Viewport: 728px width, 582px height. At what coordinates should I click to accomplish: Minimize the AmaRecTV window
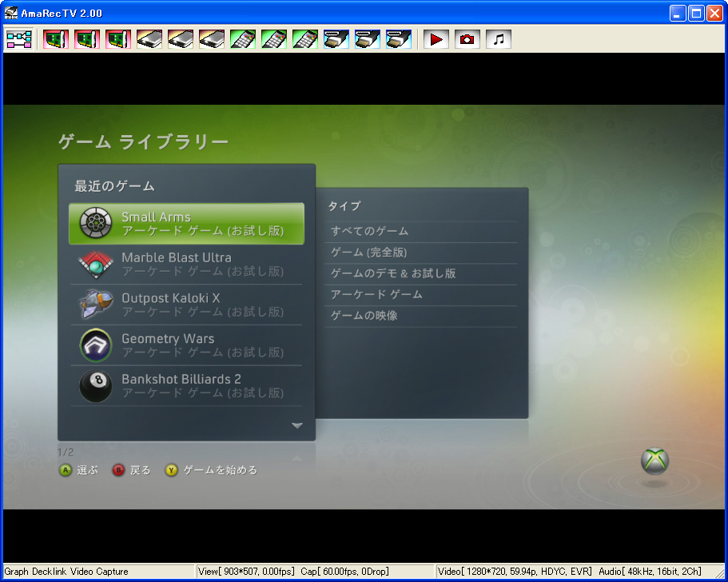(678, 14)
